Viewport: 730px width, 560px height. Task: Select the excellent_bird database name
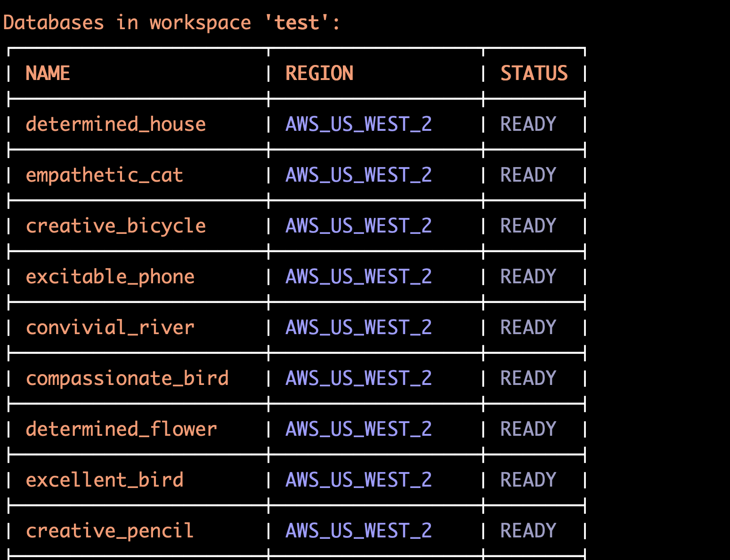(104, 480)
